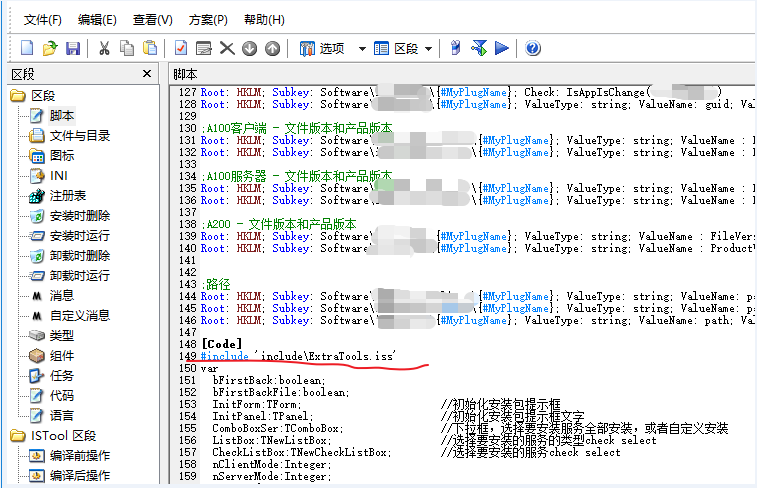Select 文件与目录 in the sections tree
Screen dimensions: 757x488
click(80, 136)
